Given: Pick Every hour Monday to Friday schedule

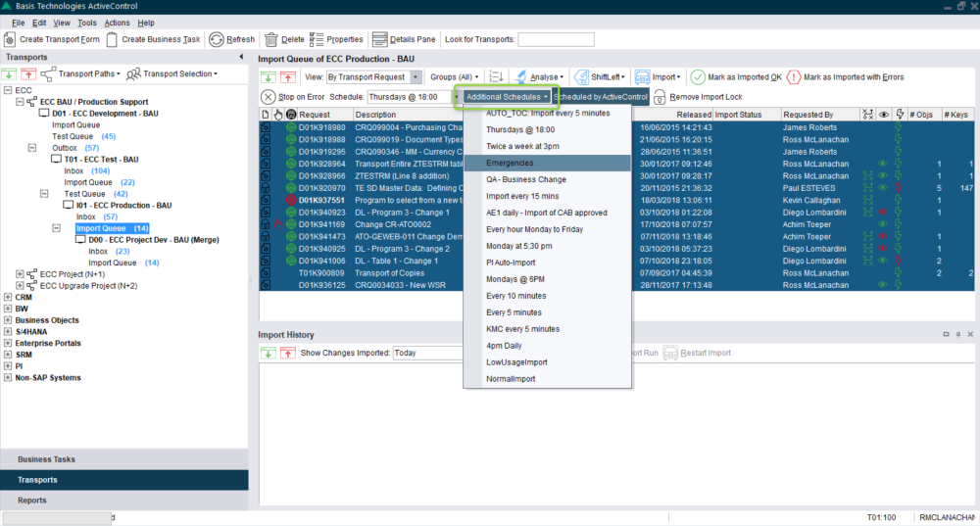Looking at the screenshot, I should coord(548,229).
